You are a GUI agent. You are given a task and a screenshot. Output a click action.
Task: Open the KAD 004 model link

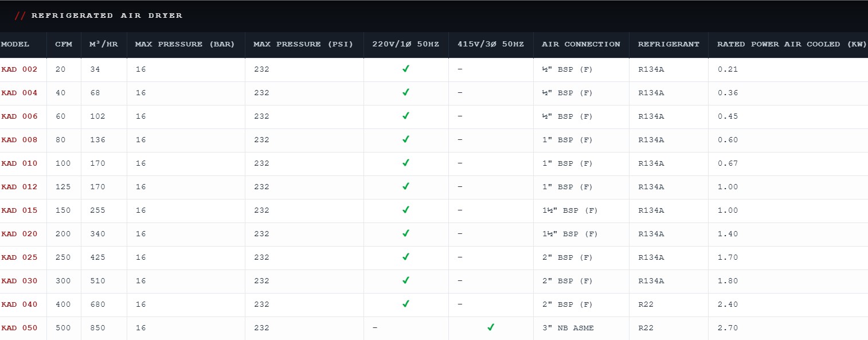19,93
